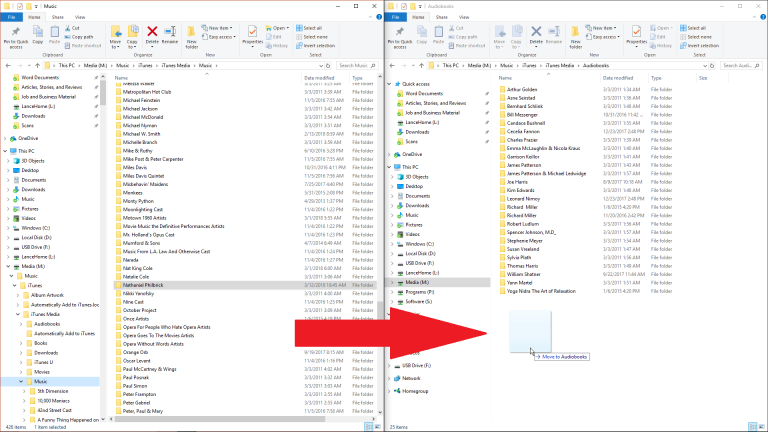This screenshot has width=768, height=432.
Task: Expand the Audiobooks tree node in Music window
Action: pyautogui.click(x=21, y=324)
